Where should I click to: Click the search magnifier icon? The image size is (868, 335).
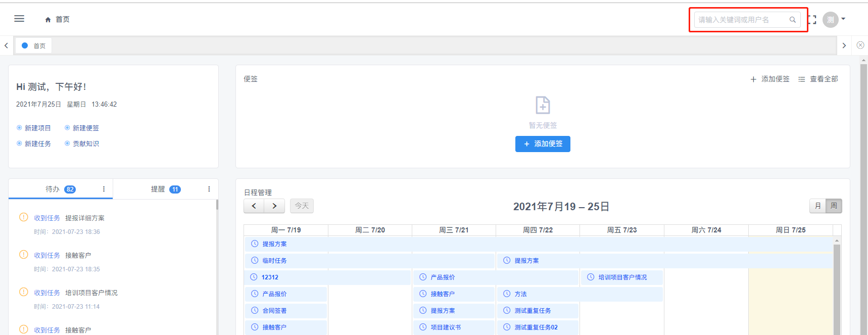(x=793, y=20)
